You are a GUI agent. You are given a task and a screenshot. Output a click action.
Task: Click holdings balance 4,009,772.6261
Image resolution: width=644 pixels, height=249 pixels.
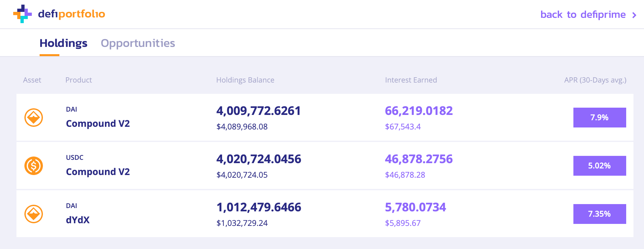259,111
